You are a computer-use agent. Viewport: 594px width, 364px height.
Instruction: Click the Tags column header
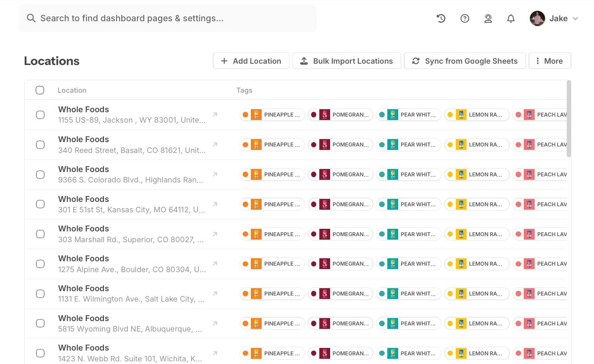tap(244, 90)
